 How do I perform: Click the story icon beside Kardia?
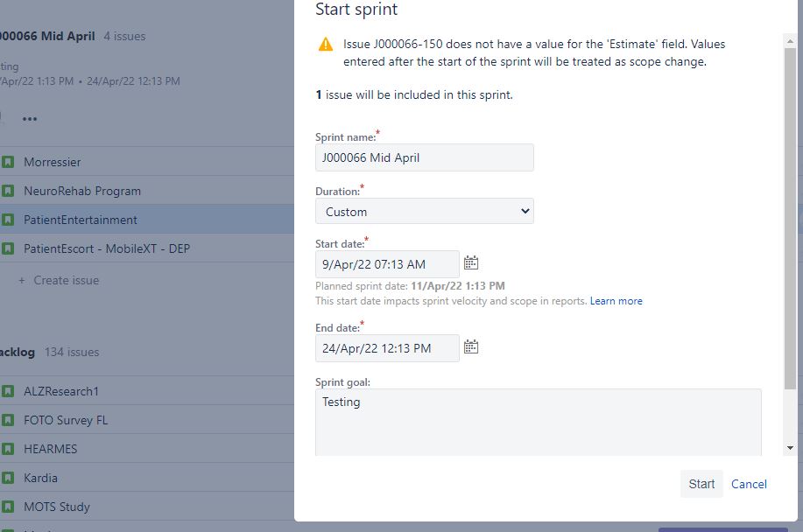[8, 478]
